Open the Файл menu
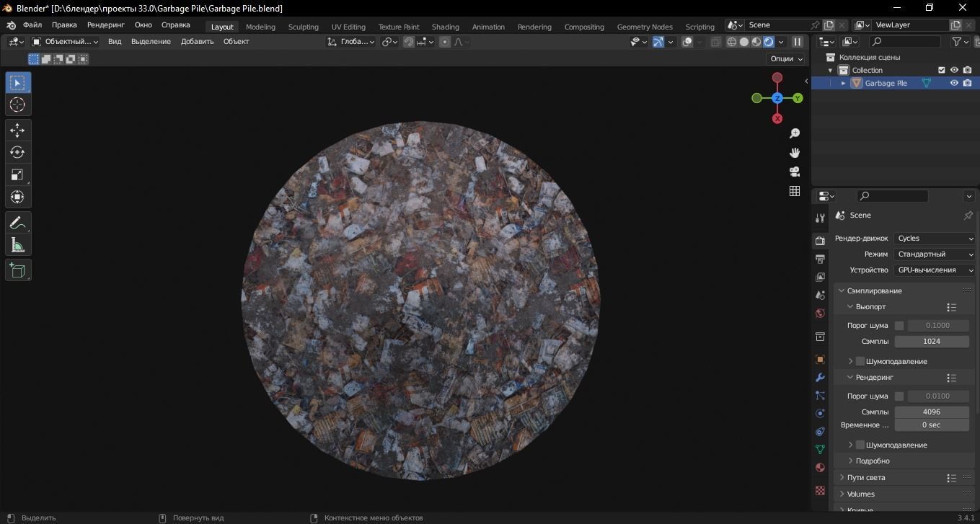 pyautogui.click(x=32, y=25)
